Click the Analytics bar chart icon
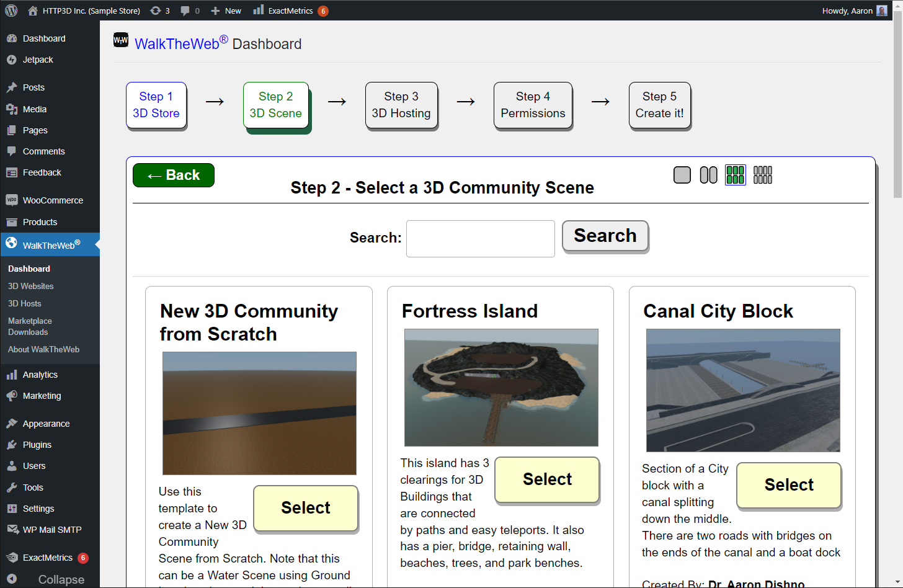Viewport: 903px width, 588px height. 12,375
